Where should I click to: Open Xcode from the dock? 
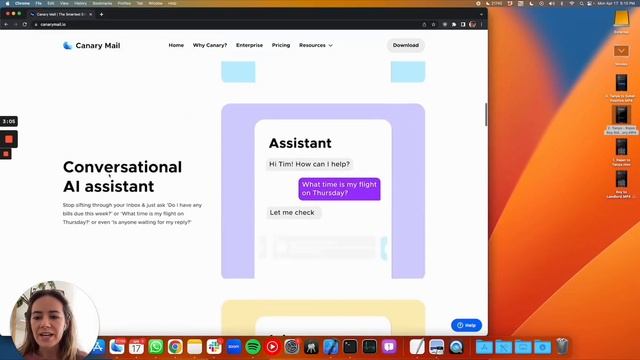(331, 347)
